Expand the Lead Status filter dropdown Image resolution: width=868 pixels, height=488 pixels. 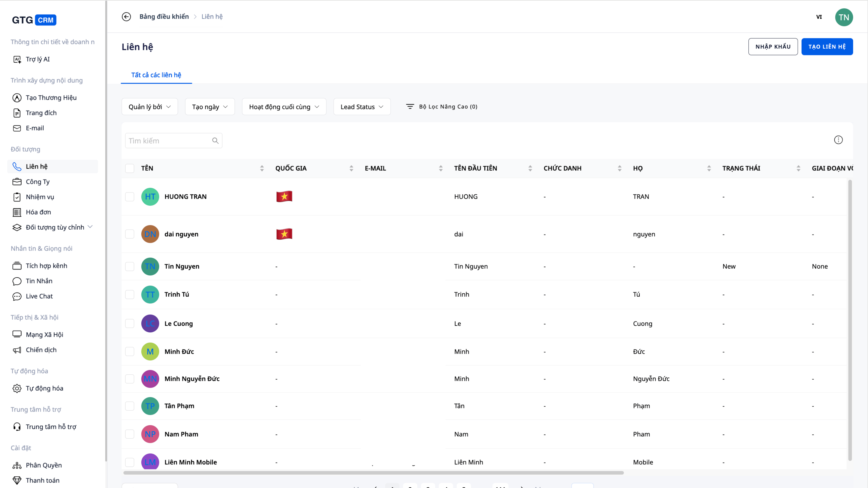[362, 107]
